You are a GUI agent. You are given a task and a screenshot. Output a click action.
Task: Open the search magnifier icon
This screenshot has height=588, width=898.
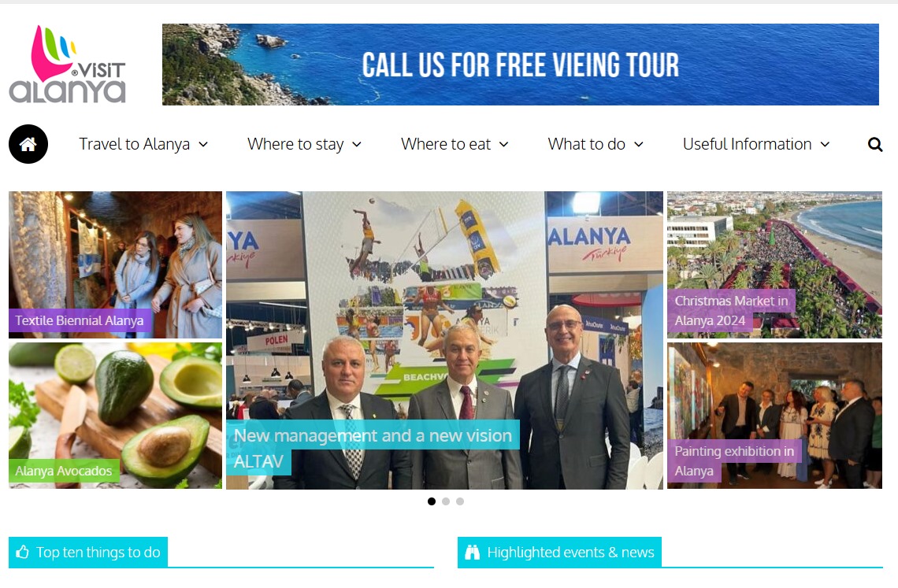tap(874, 144)
